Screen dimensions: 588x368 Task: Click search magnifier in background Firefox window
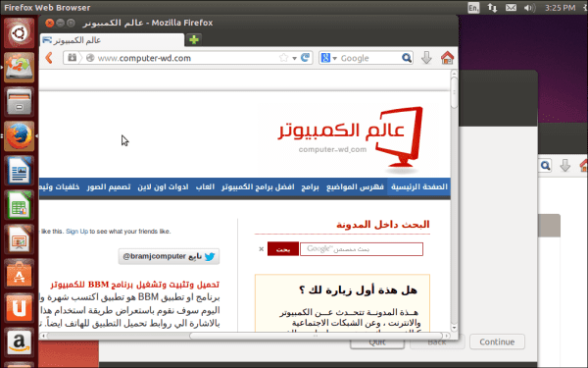pos(546,165)
